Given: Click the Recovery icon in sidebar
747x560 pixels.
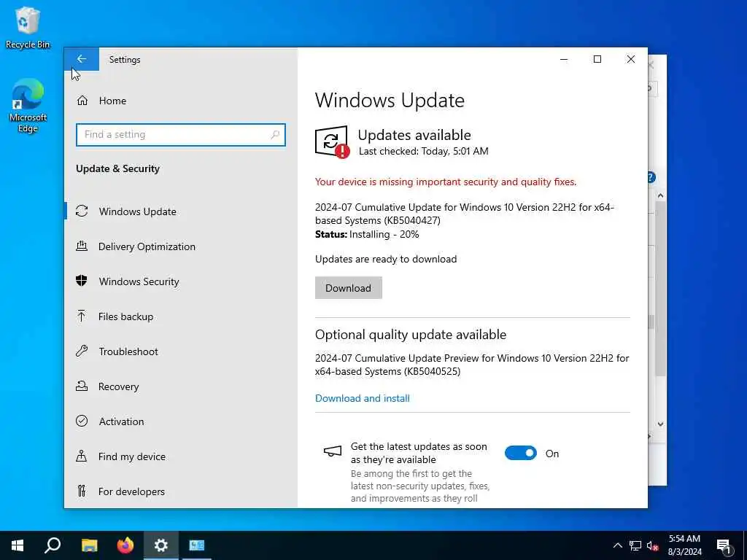Looking at the screenshot, I should 82,386.
